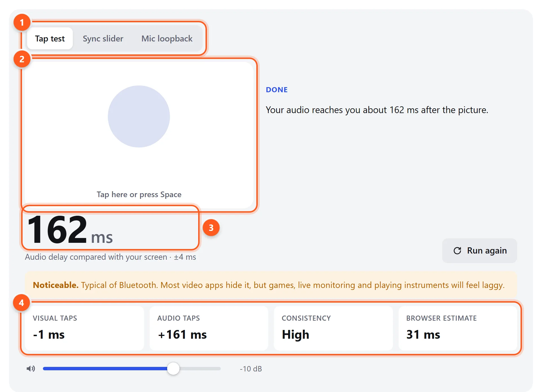542x392 pixels.
Task: Click the volume slider handle
Action: (x=173, y=369)
